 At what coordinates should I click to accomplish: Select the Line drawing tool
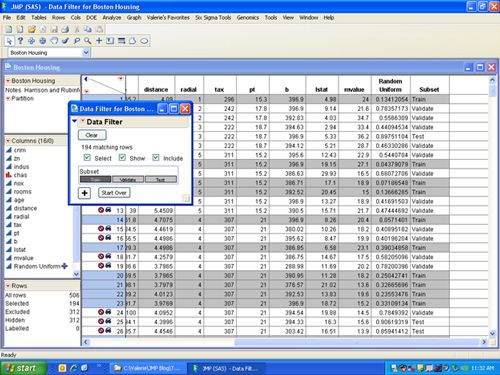tap(121, 41)
